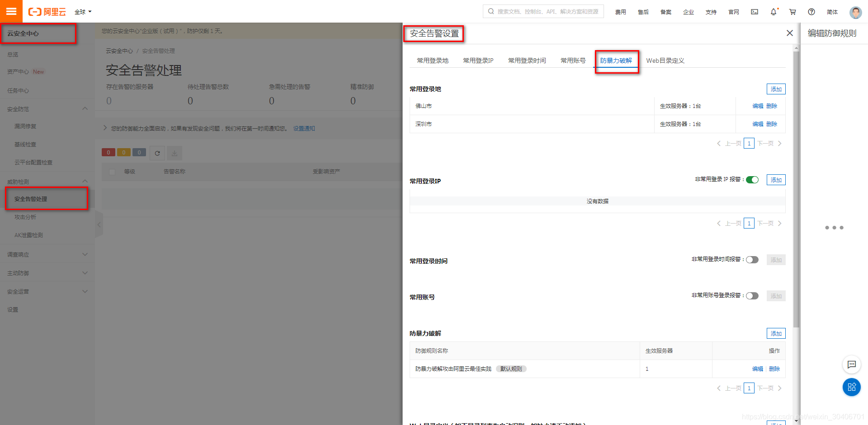Click the Alibaba Cloud logo
Screen dimensions: 868x425
coord(47,12)
